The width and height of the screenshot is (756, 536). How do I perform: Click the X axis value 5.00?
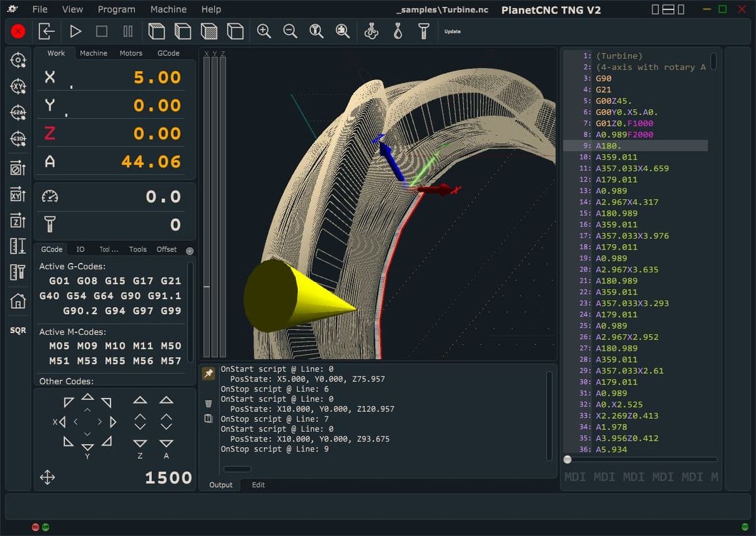[x=157, y=78]
